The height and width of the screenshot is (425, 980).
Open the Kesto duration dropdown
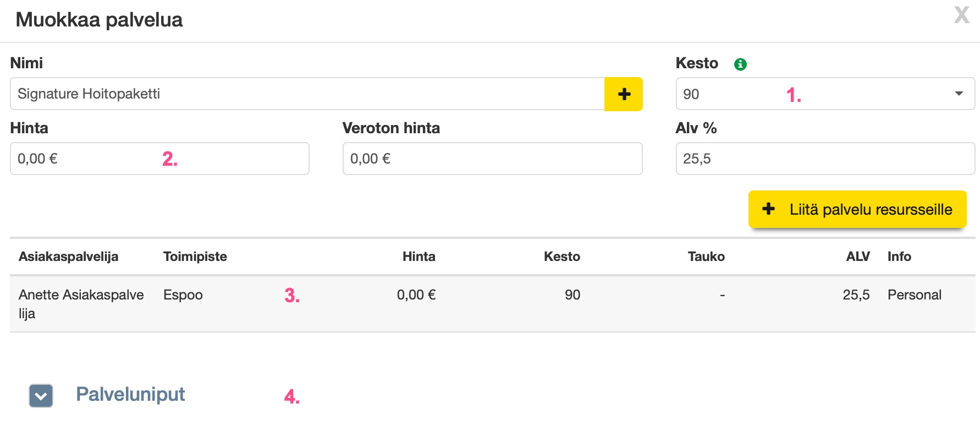825,94
